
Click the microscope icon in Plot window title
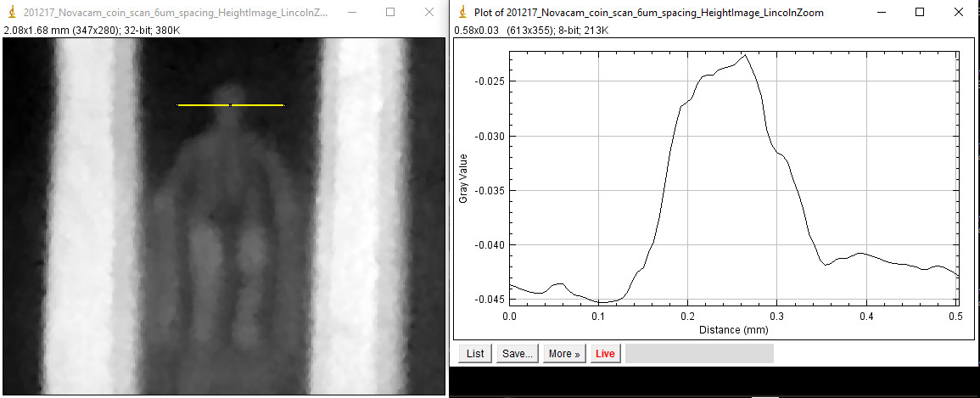pos(462,12)
